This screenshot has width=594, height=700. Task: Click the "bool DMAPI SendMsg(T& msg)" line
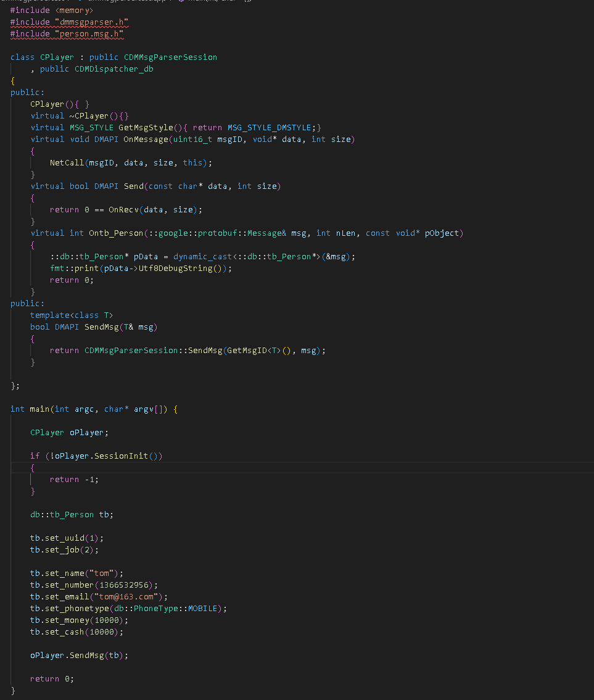[x=94, y=327]
